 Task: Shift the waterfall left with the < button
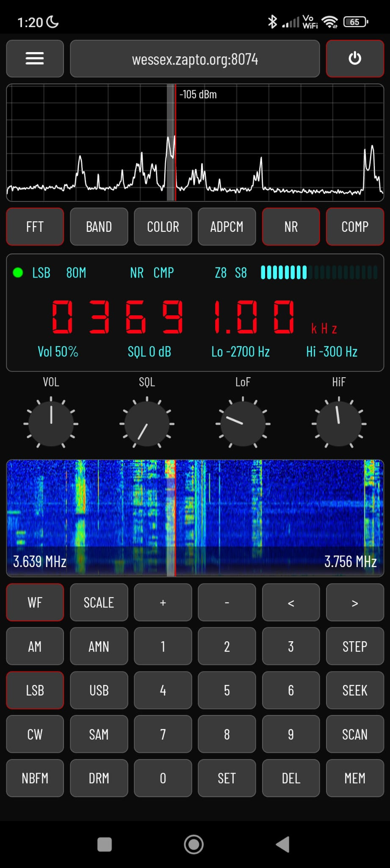(x=290, y=603)
